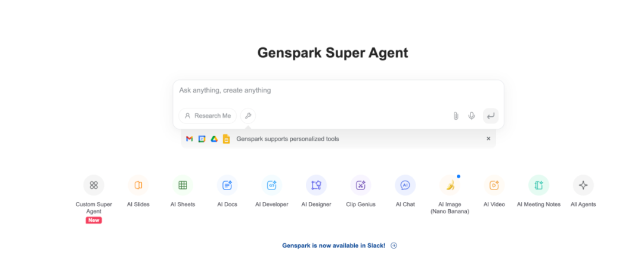Click the AI Meeting Notes label text
Screen dimensions: 644x264
(539, 204)
